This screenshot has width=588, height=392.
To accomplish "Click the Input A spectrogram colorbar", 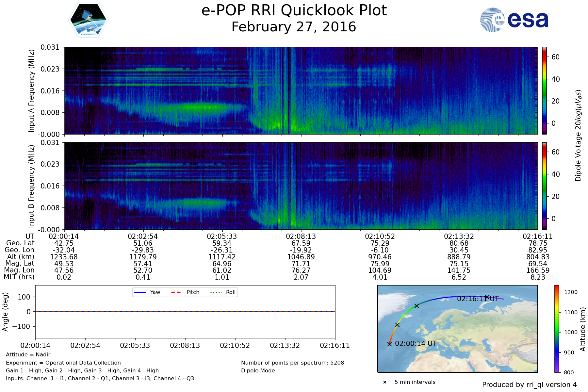I will pos(544,90).
